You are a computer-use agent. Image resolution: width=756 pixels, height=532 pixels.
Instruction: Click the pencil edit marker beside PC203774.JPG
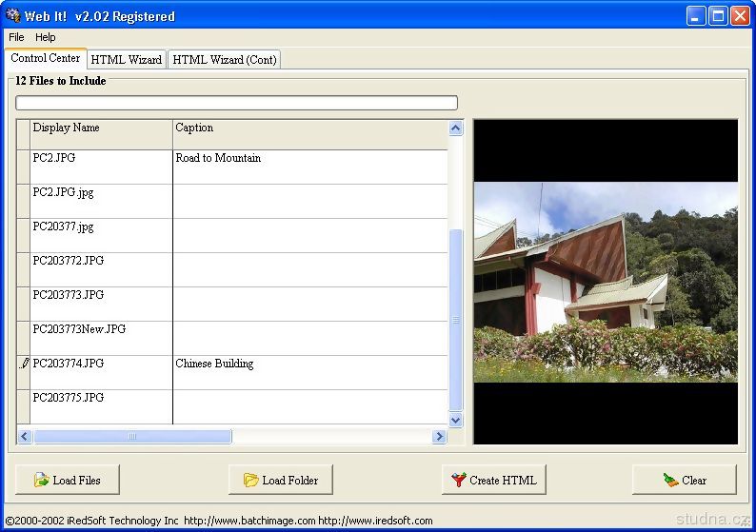point(25,364)
